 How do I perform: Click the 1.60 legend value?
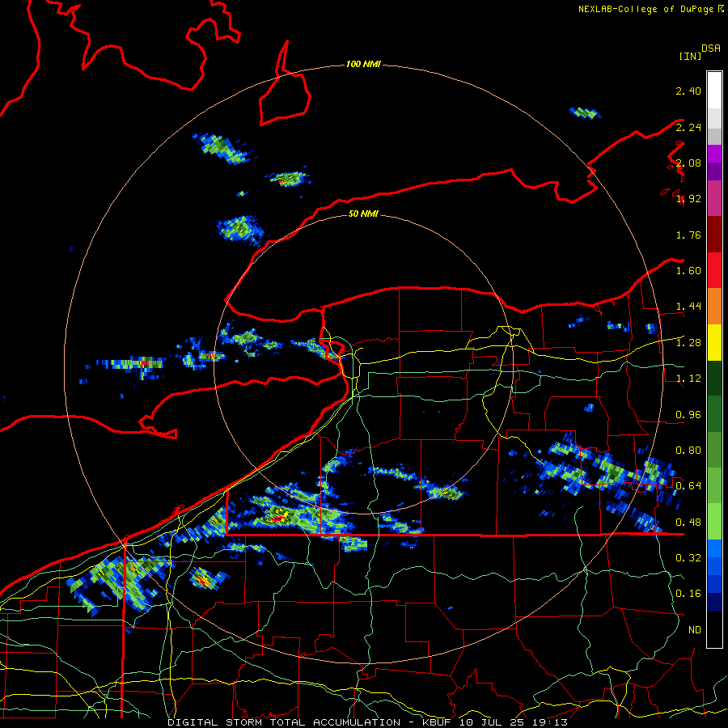[x=688, y=271]
